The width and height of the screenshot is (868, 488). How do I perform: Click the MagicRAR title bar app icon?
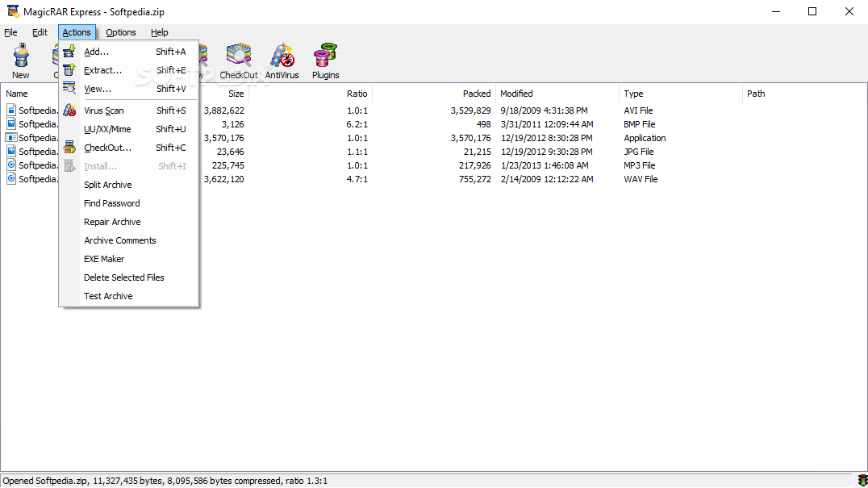click(x=12, y=11)
